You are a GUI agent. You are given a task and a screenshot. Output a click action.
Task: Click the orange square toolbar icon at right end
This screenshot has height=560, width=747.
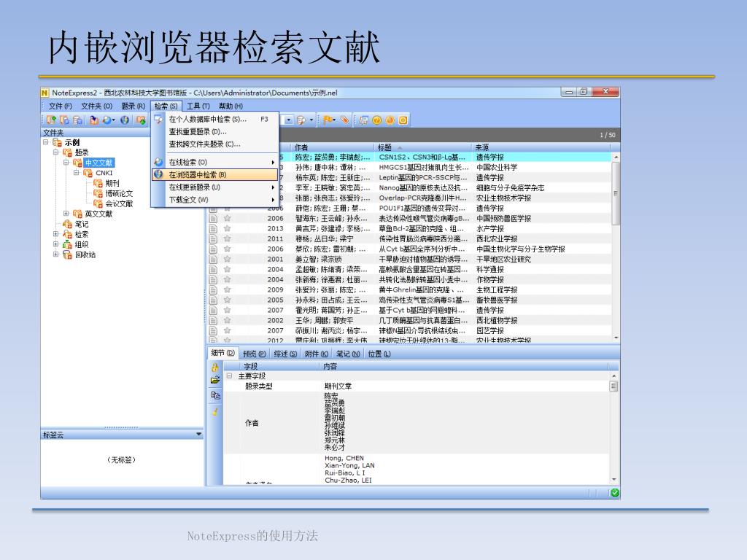(x=403, y=120)
